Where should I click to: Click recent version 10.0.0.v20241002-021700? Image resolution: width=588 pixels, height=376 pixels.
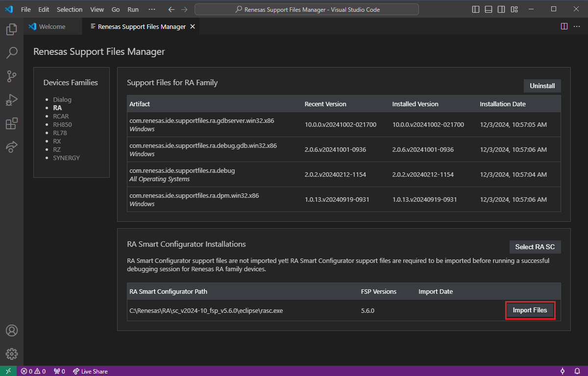(x=341, y=124)
